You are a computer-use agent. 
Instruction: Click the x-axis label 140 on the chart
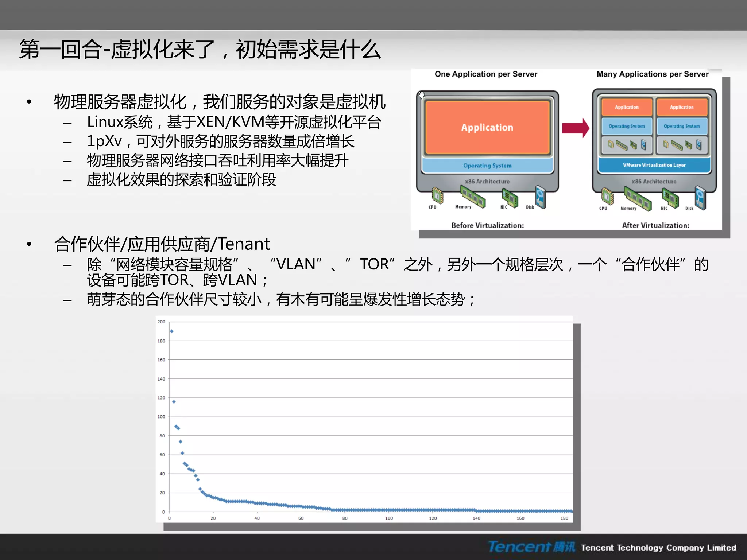(477, 518)
